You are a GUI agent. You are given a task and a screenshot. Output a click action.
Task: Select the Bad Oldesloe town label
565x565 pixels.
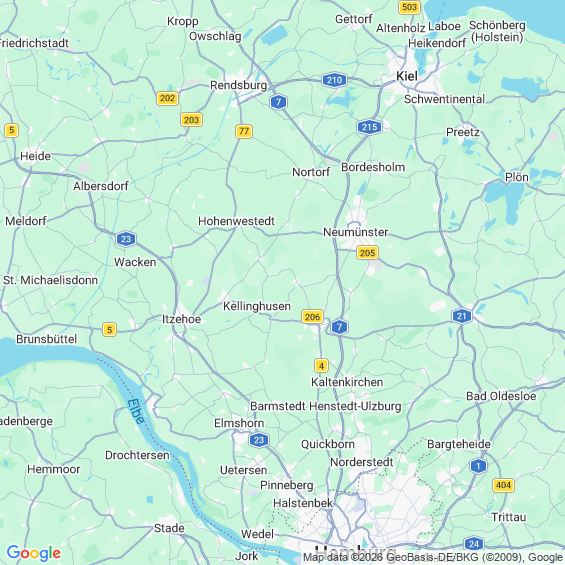(501, 396)
